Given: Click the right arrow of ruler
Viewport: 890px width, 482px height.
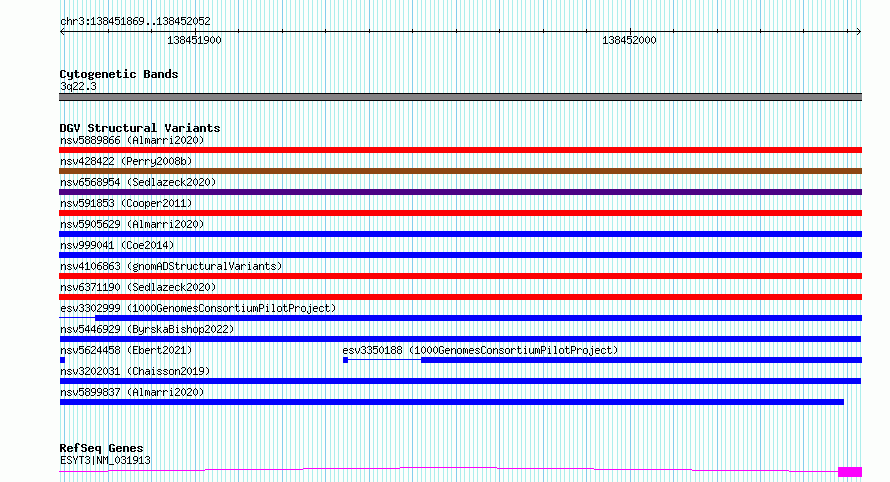Looking at the screenshot, I should [858, 32].
